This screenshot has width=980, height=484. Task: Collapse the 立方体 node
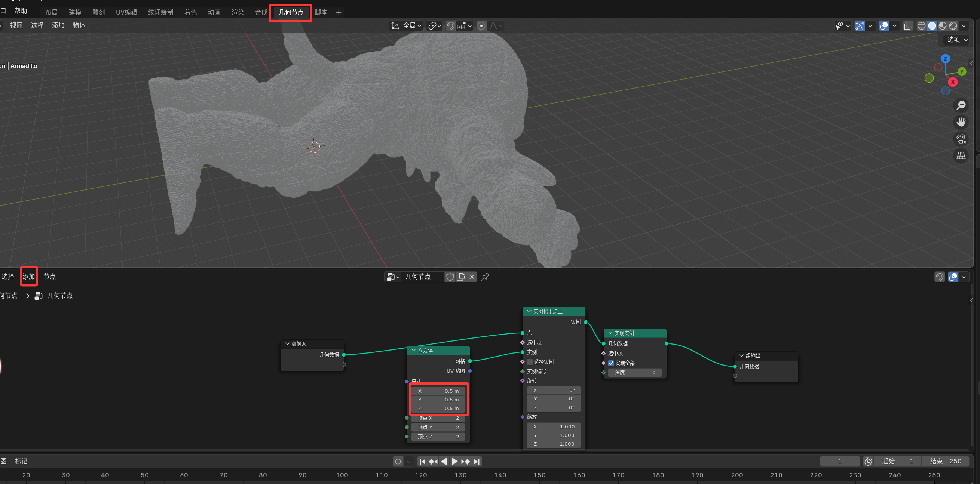[414, 350]
